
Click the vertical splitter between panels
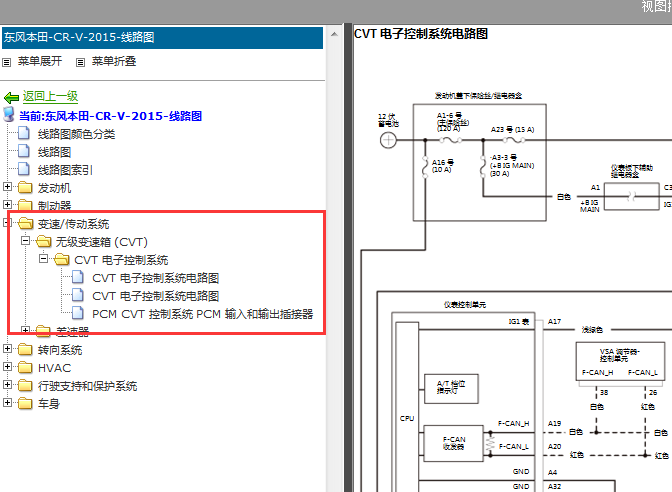pyautogui.click(x=348, y=257)
